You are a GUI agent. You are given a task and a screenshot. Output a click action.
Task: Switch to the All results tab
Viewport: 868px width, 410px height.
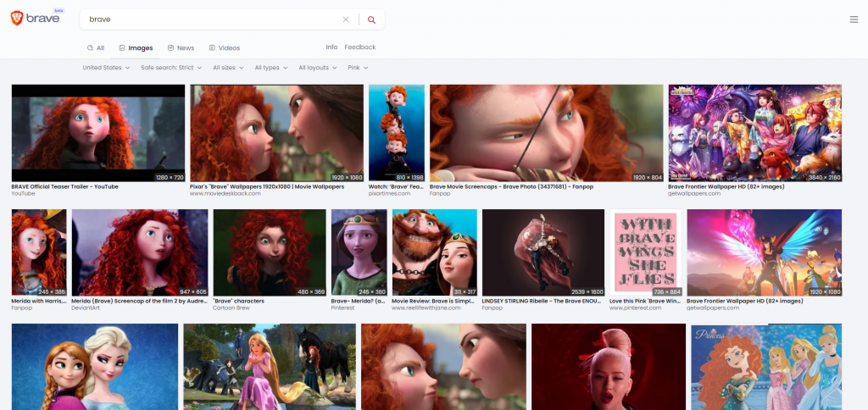tap(95, 48)
